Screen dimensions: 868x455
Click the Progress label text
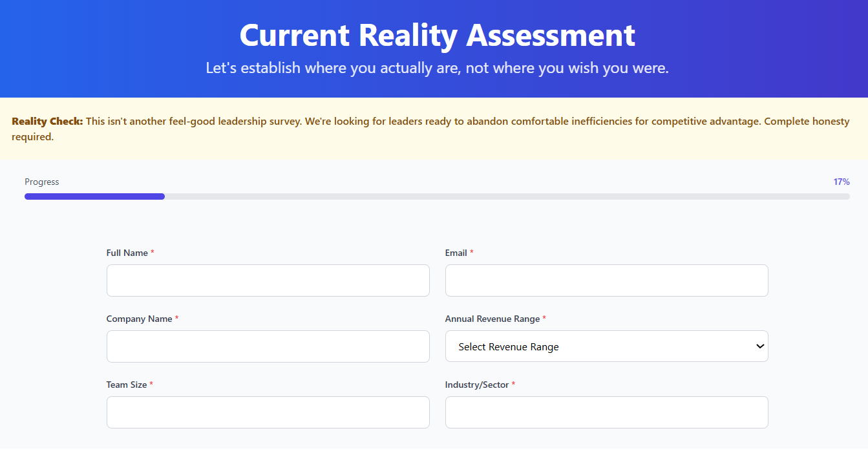(42, 182)
